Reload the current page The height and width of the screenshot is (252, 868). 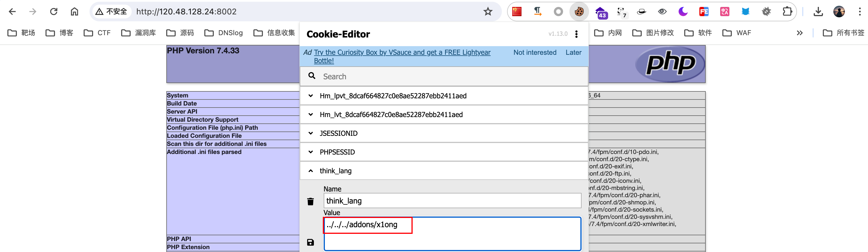click(x=54, y=12)
